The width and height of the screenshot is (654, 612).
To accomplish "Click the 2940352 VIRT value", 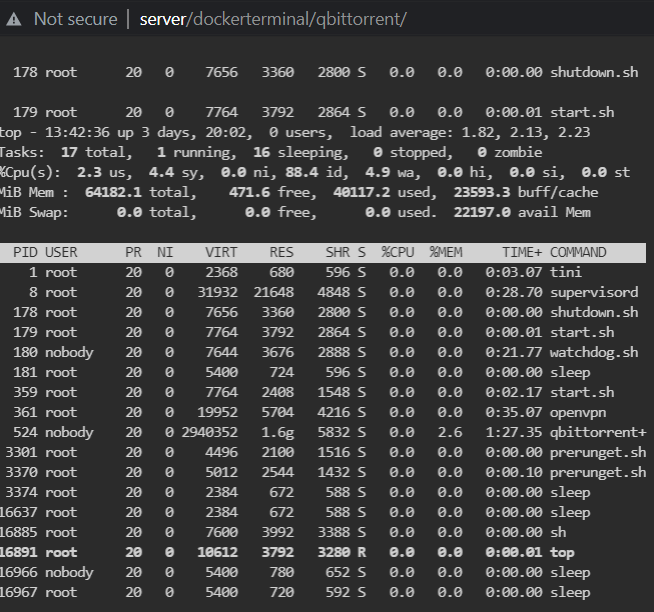I will click(209, 433).
